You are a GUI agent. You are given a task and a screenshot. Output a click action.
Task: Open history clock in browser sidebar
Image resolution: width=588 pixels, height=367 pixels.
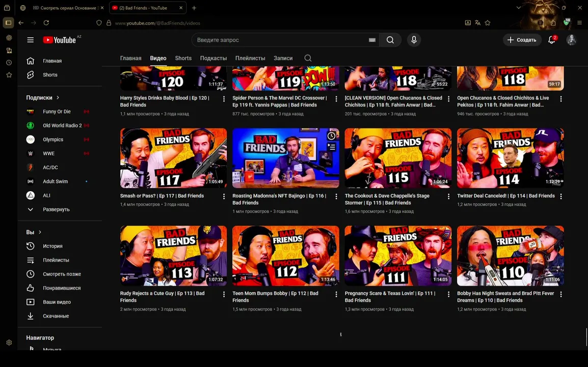(9, 63)
